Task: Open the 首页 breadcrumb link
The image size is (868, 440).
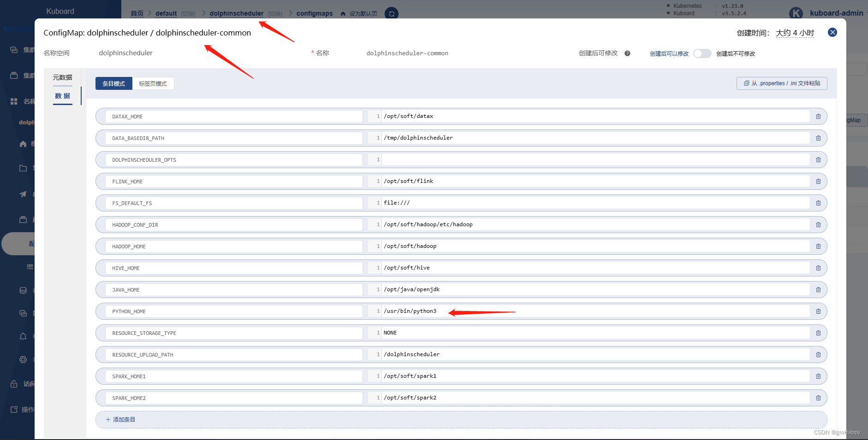Action: (137, 14)
